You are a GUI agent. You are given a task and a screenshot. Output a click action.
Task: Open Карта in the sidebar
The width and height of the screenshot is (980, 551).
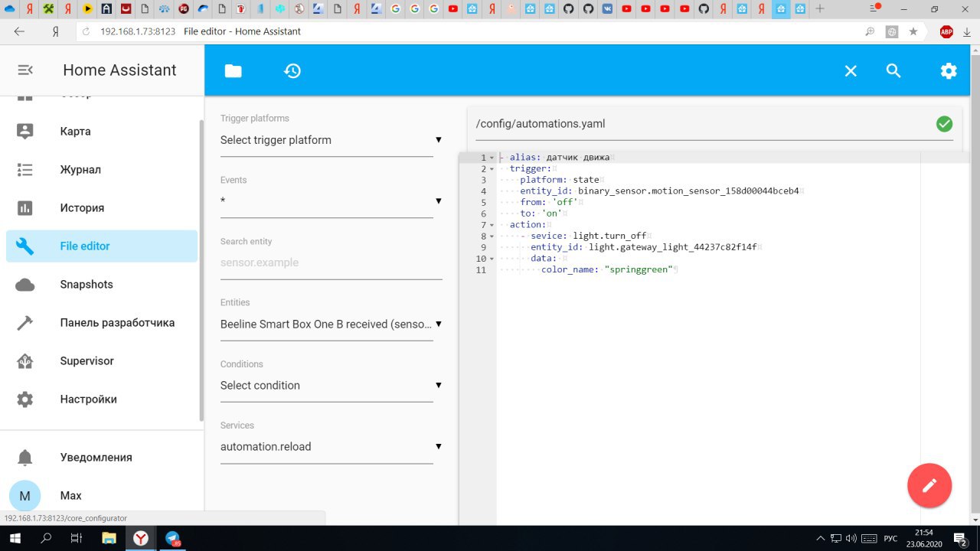tap(102, 131)
